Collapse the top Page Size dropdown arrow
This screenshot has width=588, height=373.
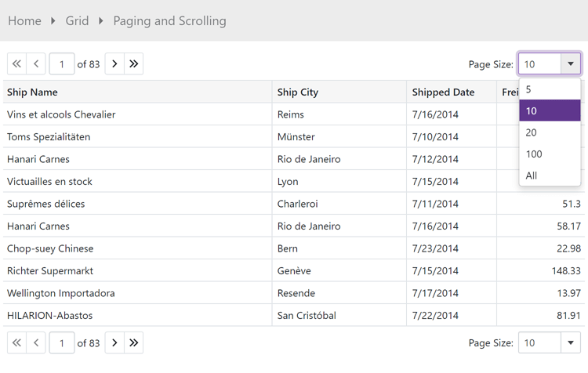(571, 64)
